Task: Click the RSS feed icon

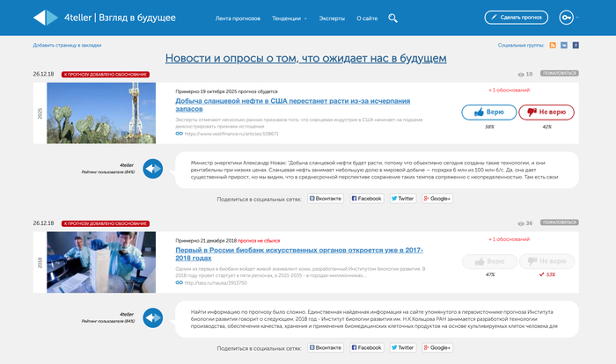Action: pyautogui.click(x=552, y=44)
